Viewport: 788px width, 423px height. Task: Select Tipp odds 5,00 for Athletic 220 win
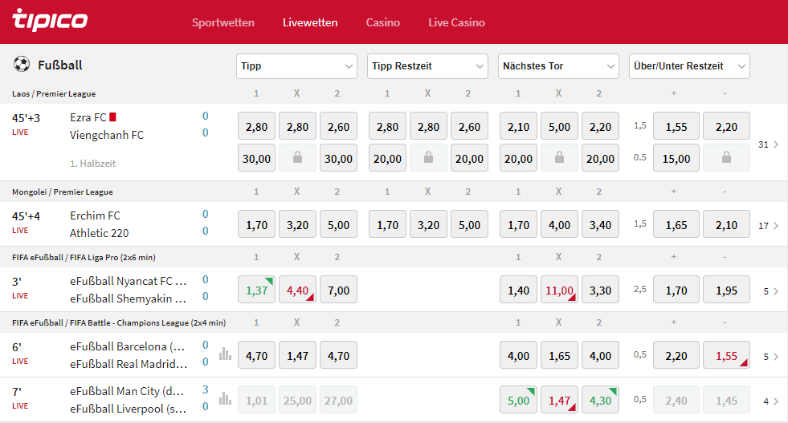pos(338,225)
